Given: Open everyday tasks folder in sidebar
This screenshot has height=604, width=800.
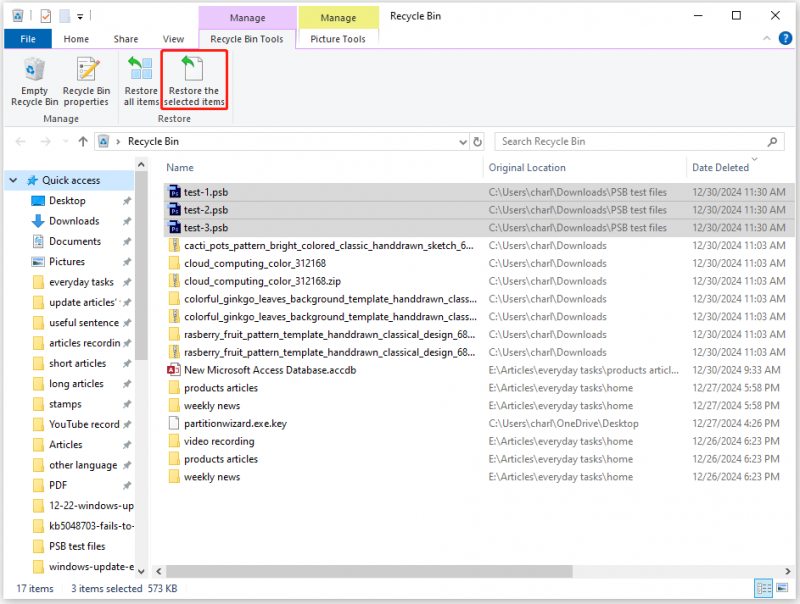Looking at the screenshot, I should [x=81, y=282].
